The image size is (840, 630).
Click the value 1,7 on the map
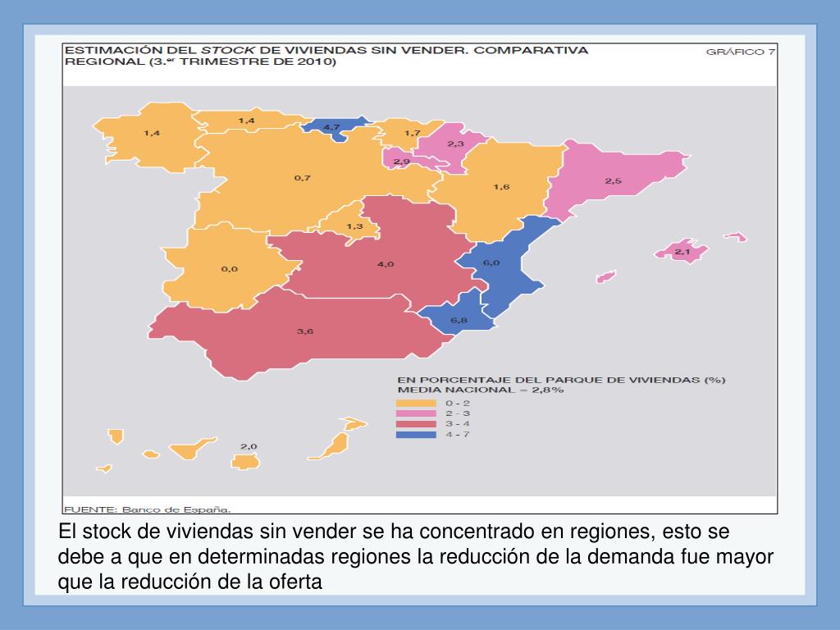(x=413, y=133)
